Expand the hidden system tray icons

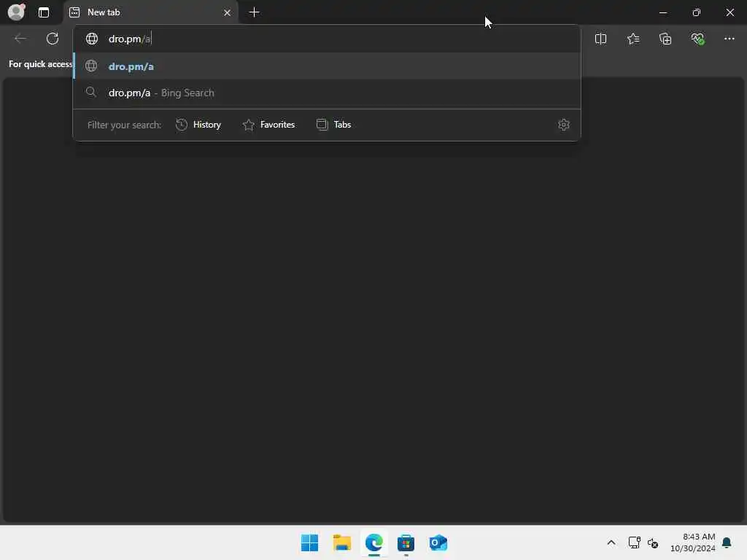click(611, 542)
